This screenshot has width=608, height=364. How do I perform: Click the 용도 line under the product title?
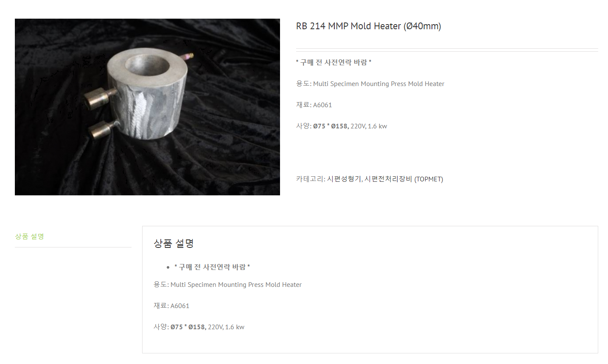370,84
